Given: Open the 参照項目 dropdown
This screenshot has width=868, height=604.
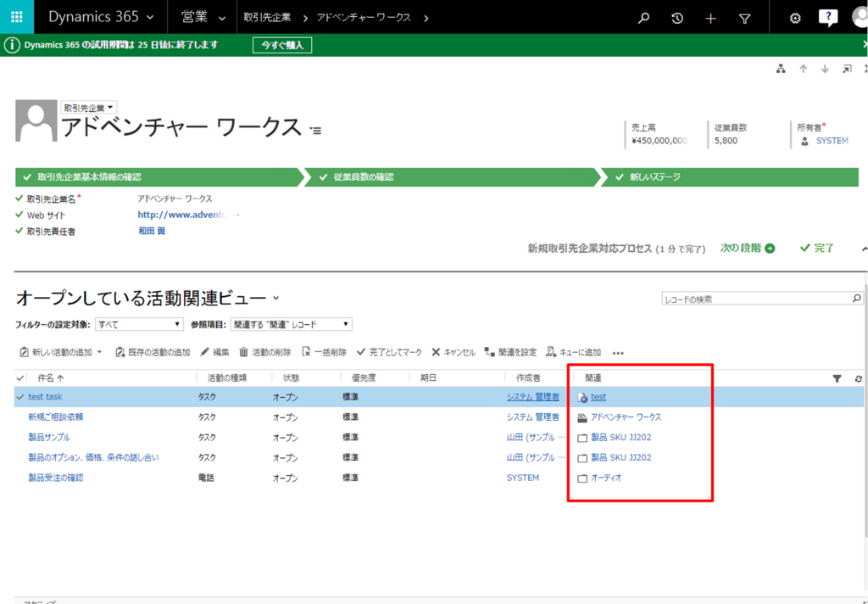Looking at the screenshot, I should tap(292, 324).
